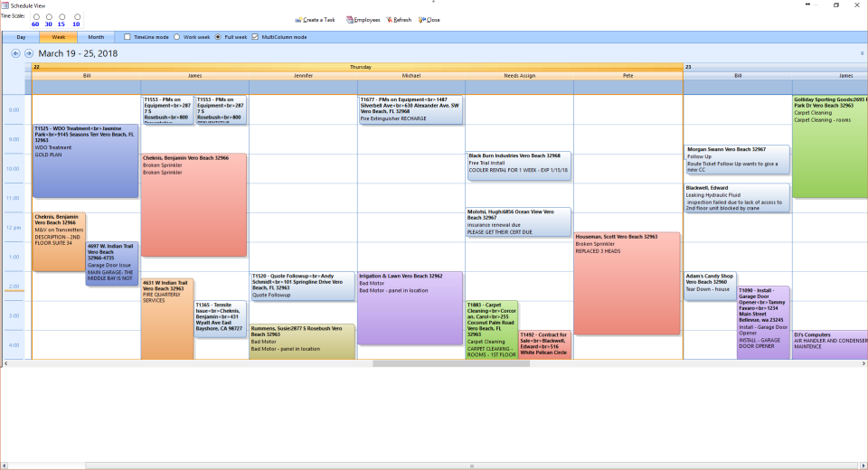Click the 8:00 time slot label

coord(14,110)
